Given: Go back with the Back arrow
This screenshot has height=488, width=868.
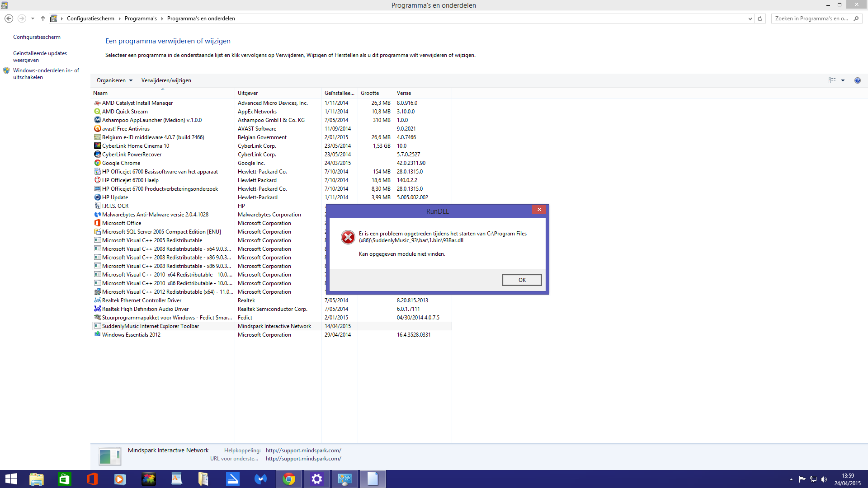Looking at the screenshot, I should coord(9,19).
